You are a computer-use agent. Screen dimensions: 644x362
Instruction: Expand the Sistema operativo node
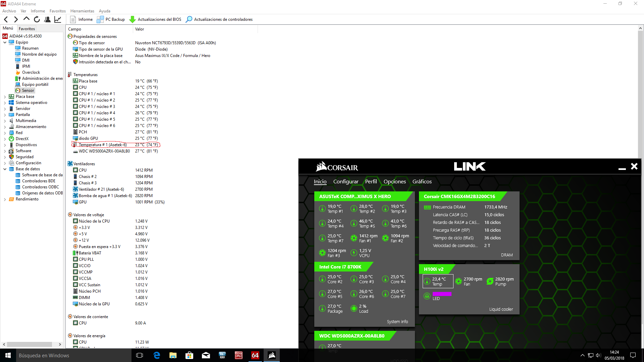(5, 103)
